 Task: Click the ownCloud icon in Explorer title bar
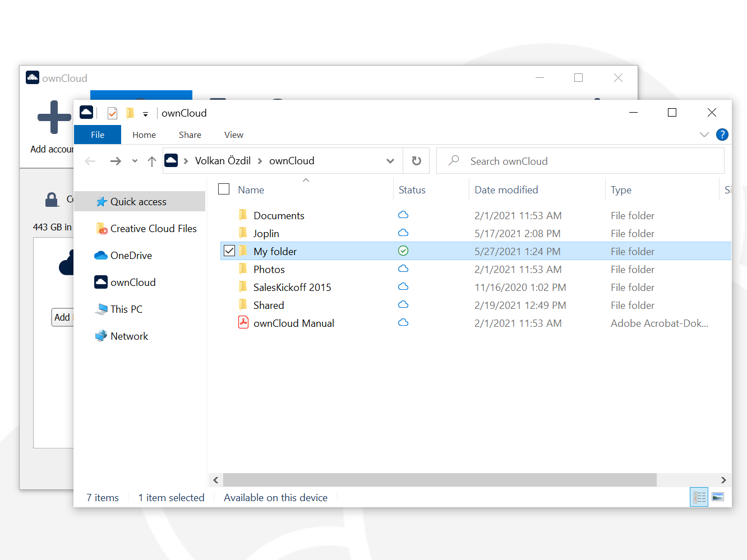[86, 112]
